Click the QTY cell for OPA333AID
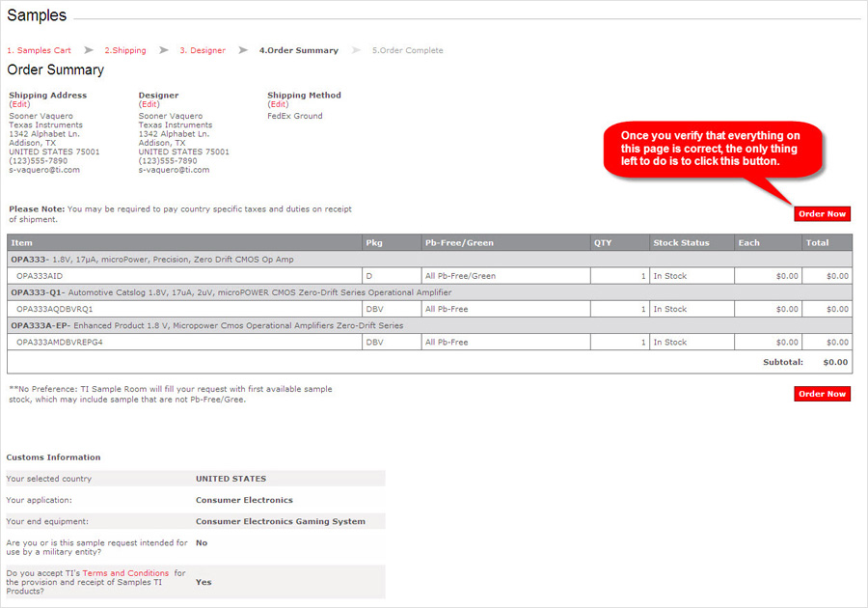The image size is (868, 608). (617, 276)
